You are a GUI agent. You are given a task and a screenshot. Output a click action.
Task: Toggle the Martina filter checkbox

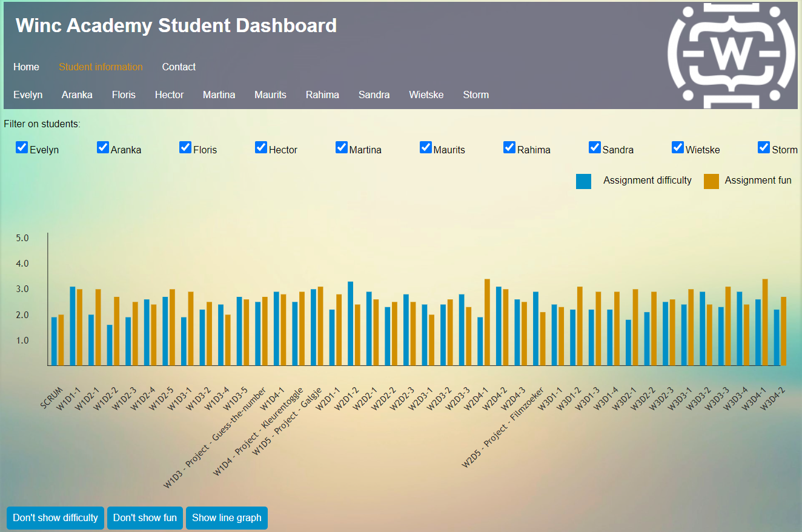pos(342,147)
